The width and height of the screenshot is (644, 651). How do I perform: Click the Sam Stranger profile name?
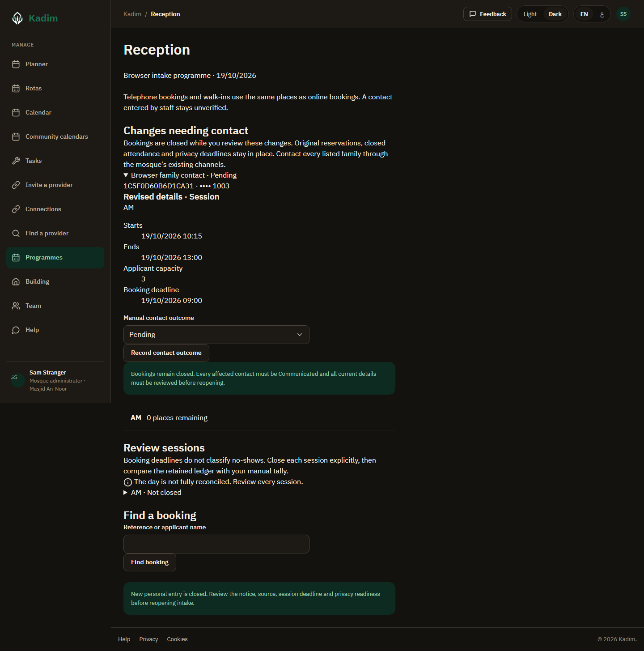[x=48, y=373]
